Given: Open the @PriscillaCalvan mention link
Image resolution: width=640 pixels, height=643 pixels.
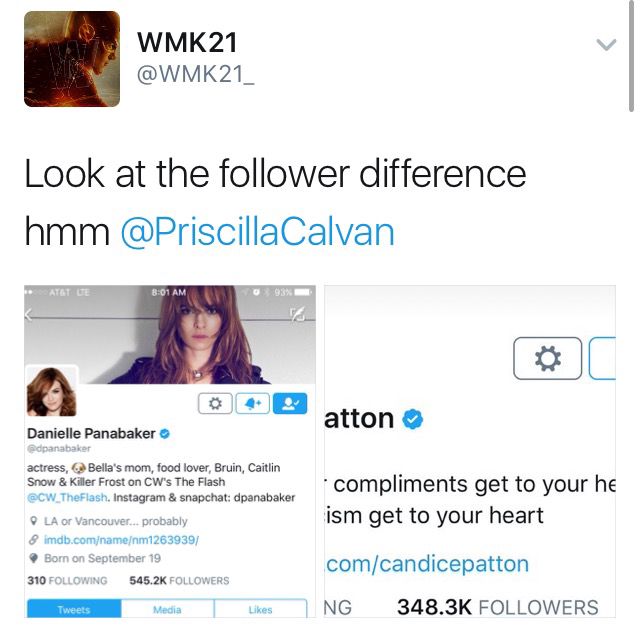Looking at the screenshot, I should click(257, 232).
